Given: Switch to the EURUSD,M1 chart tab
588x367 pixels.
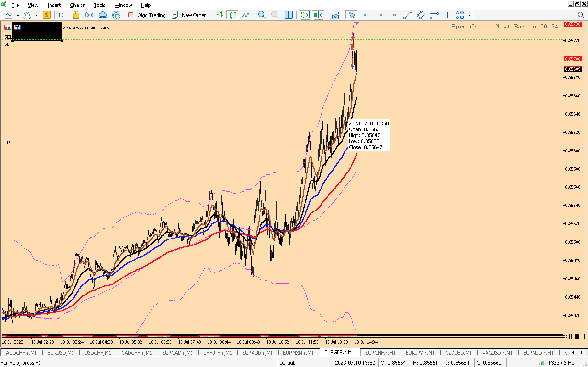Looking at the screenshot, I should [x=60, y=353].
